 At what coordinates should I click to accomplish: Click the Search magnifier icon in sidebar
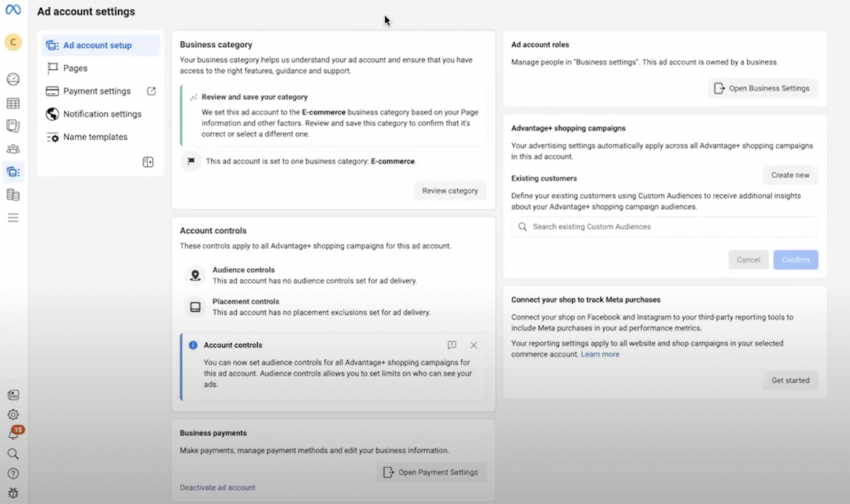point(13,454)
